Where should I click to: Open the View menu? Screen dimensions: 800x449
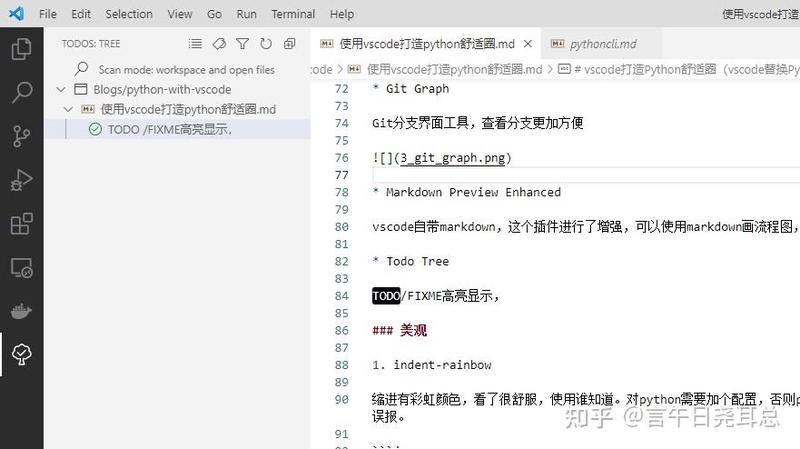pos(180,14)
